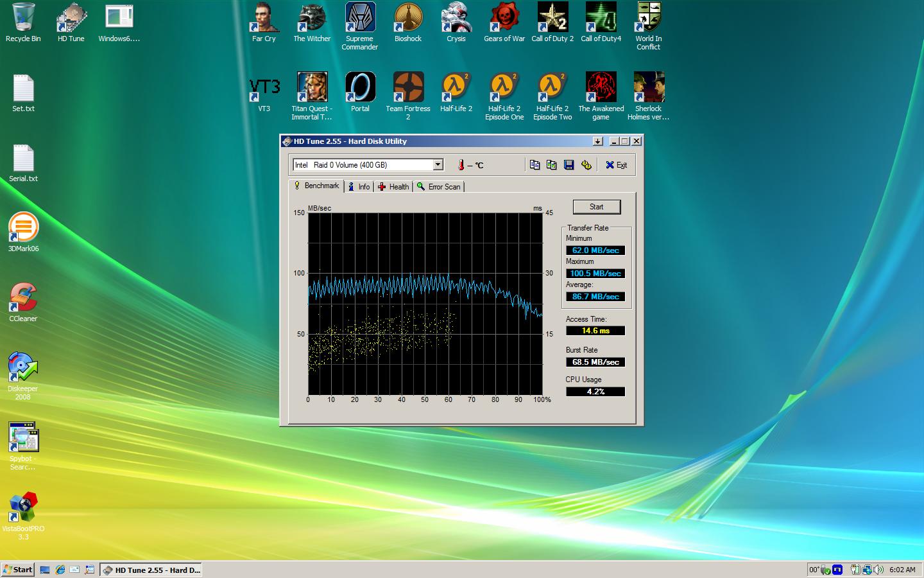This screenshot has height=578, width=924.
Task: Open the Start menu
Action: pyautogui.click(x=18, y=570)
